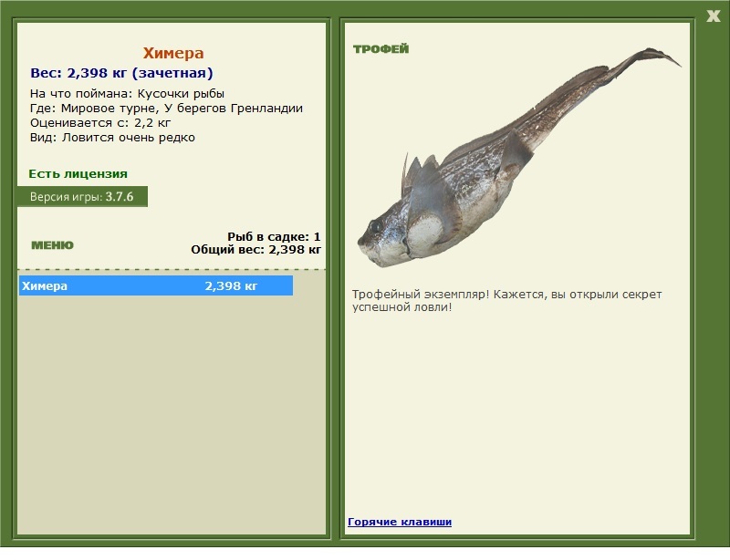
Task: Open the ТРОФЕЙ section
Action: [x=381, y=49]
